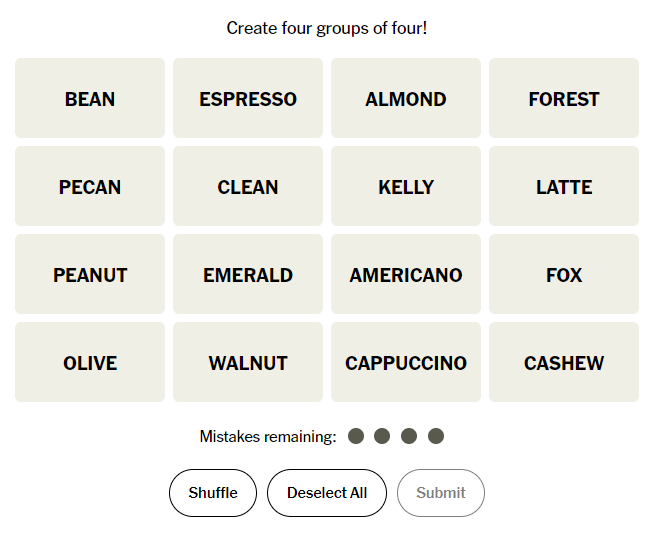Choose the AMERICANO tile
The width and height of the screenshot is (658, 534).
click(x=406, y=274)
